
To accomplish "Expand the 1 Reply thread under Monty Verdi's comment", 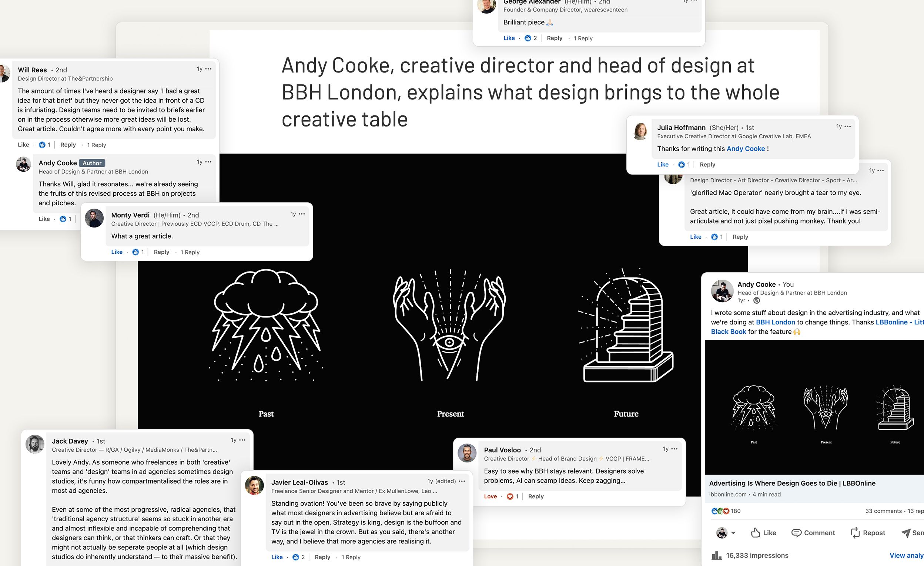I will click(190, 252).
